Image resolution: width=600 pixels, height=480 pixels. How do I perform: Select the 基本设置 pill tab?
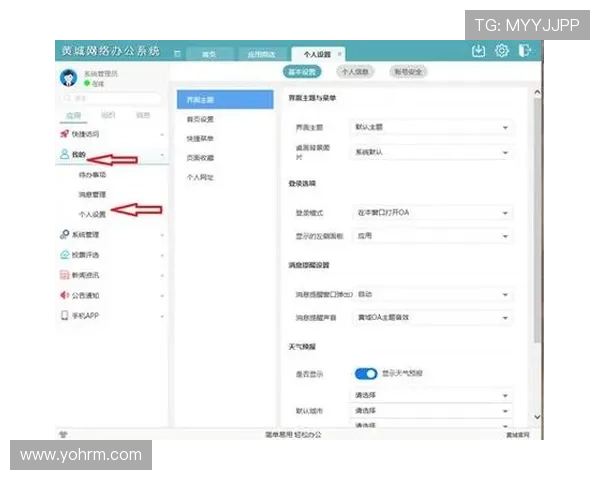click(302, 72)
